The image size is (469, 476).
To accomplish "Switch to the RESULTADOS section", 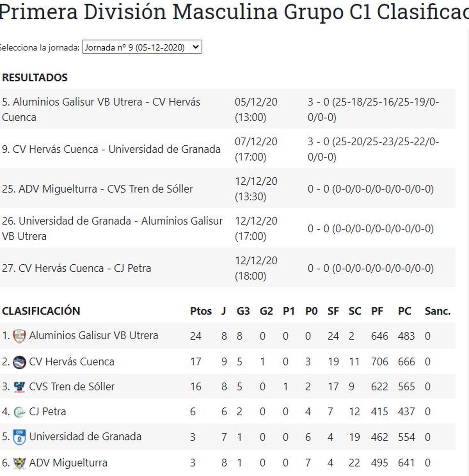I will coord(35,77).
